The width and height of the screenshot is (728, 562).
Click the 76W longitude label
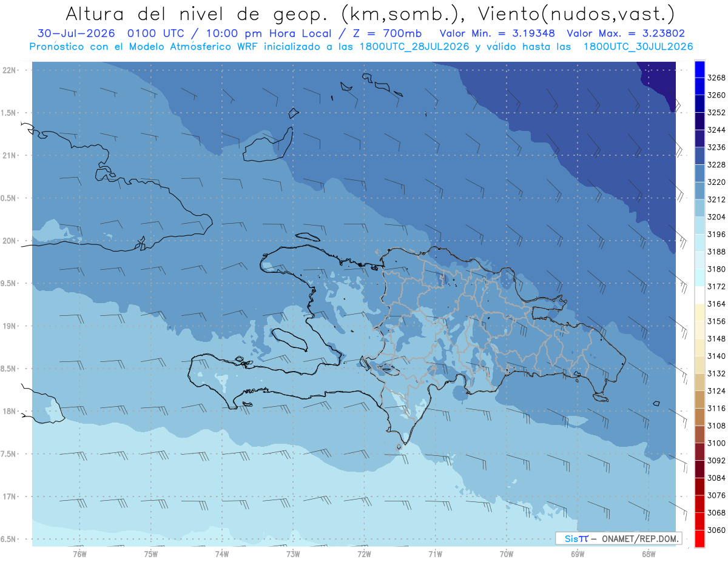[79, 554]
